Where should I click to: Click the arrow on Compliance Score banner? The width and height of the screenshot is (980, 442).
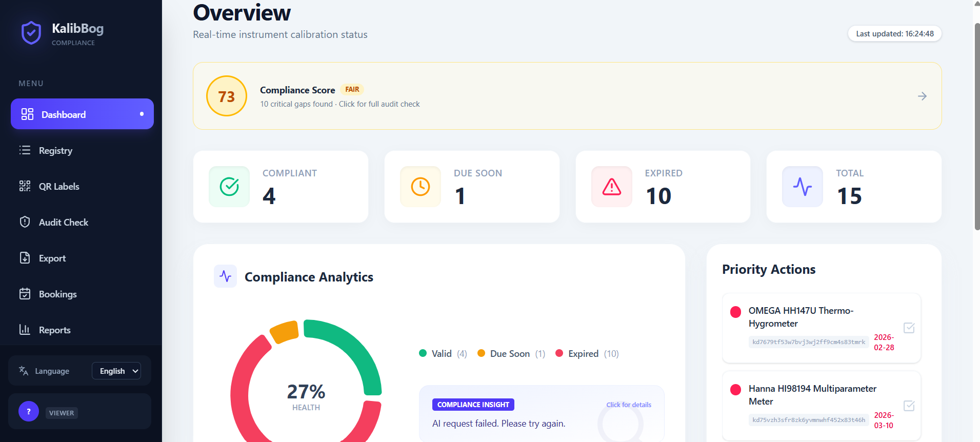point(922,96)
